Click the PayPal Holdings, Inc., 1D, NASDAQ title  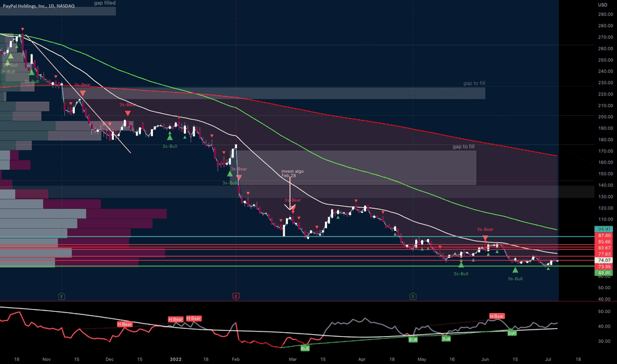click(38, 7)
